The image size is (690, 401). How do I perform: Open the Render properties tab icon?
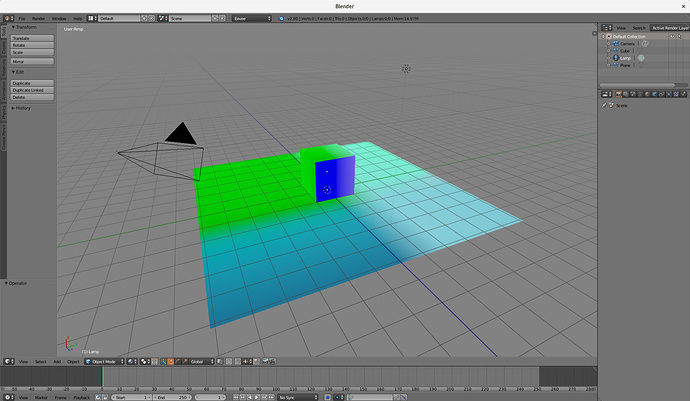[619, 94]
